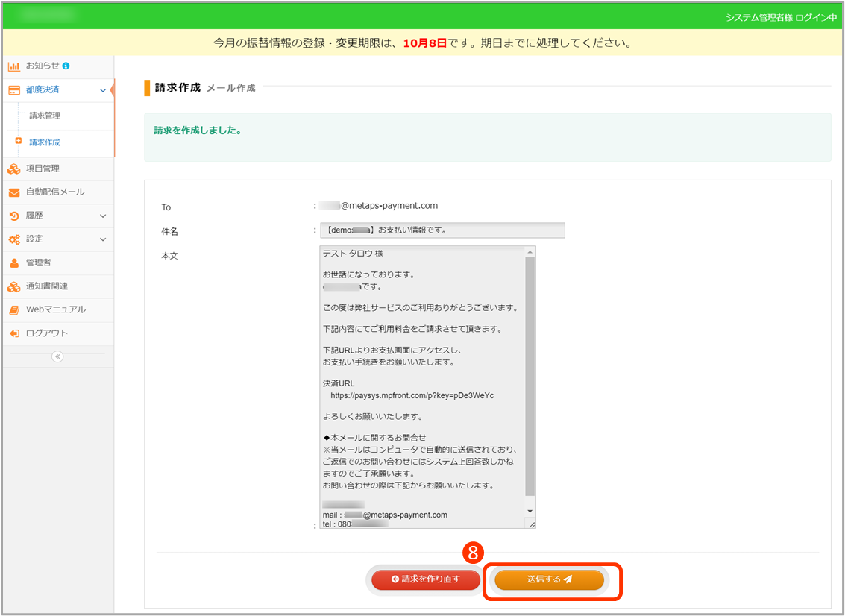Screen dimensions: 845x616
Task: Click the textarea resize handle corner
Action: click(533, 525)
